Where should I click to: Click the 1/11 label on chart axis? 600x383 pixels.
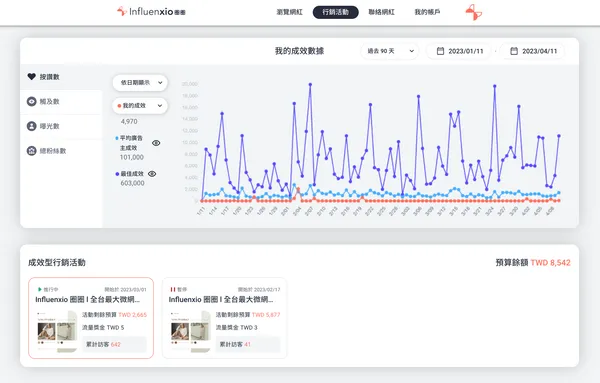201,211
